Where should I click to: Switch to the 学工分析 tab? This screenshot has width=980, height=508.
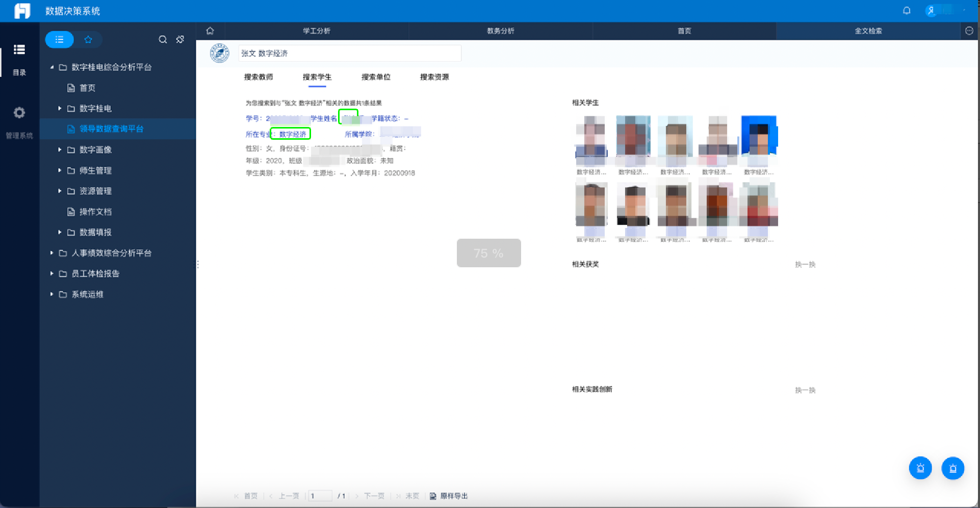(x=317, y=31)
